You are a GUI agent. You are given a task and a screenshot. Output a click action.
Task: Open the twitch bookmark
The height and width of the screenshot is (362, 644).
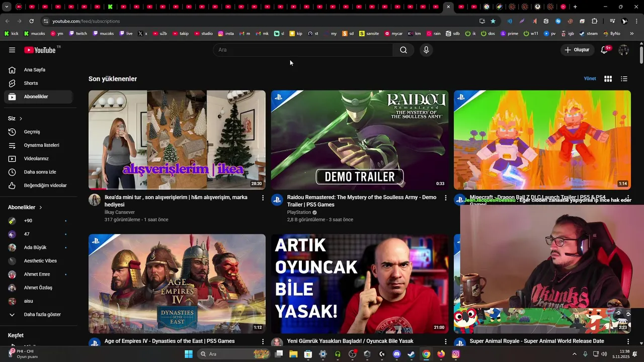click(x=78, y=34)
